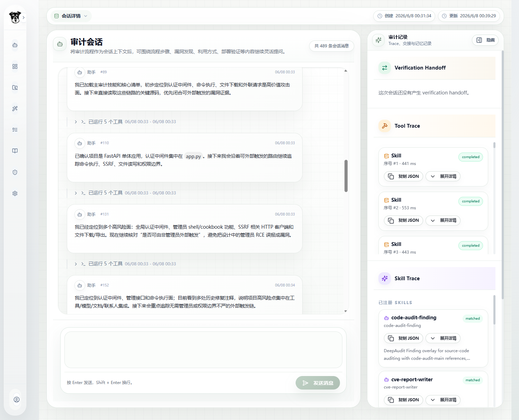The width and height of the screenshot is (519, 420).
Task: Click the 已注册 SKILLS label
Action: 395,303
